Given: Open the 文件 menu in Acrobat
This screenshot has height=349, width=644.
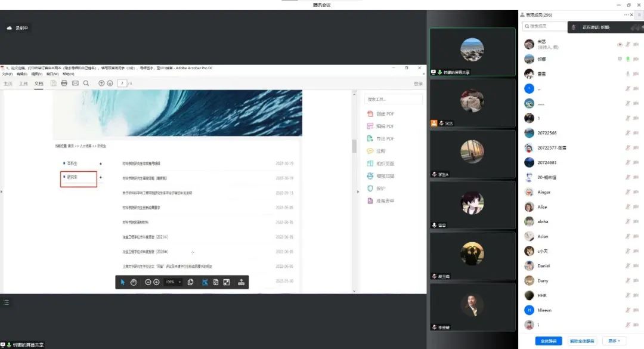Looking at the screenshot, I should 6,75.
